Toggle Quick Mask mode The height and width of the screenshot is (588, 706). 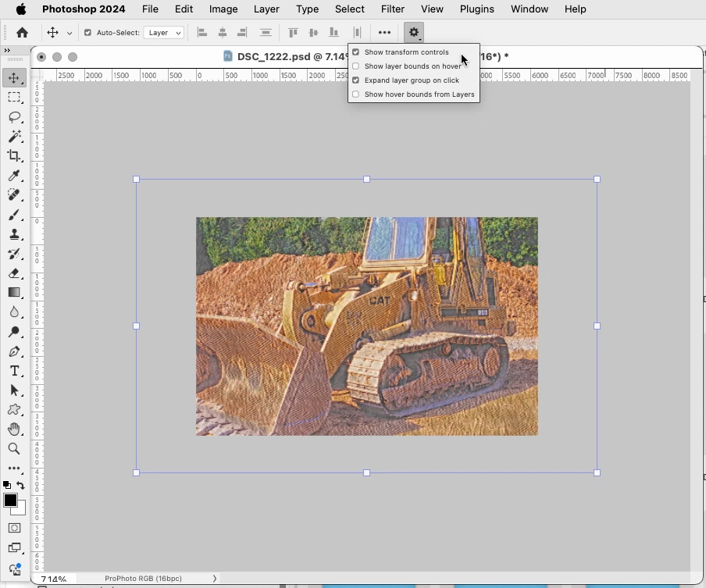tap(14, 528)
